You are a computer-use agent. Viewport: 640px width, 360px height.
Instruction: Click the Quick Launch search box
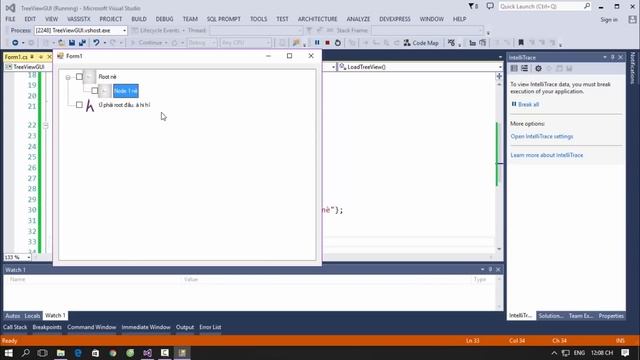click(x=544, y=6)
